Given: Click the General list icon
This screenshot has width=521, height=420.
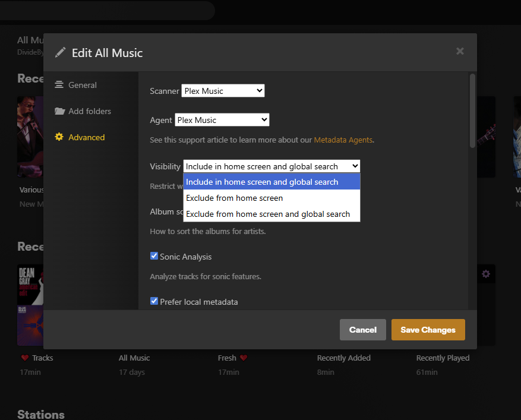Looking at the screenshot, I should click(59, 85).
